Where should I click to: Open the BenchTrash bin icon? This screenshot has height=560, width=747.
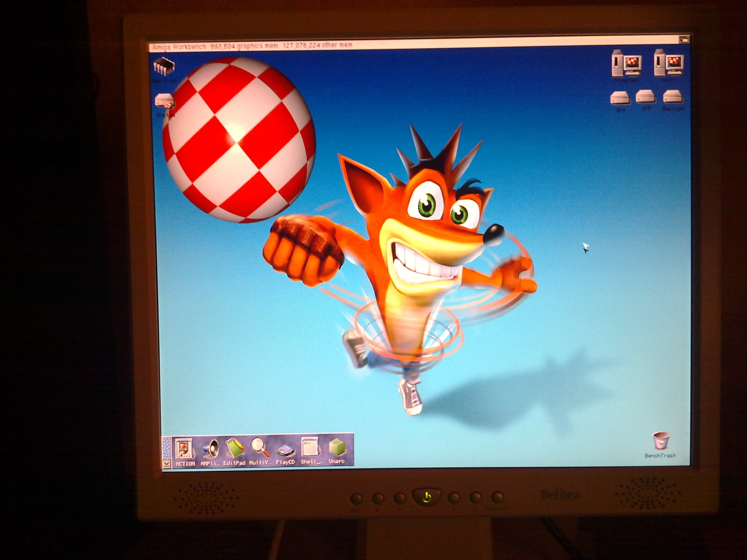[x=660, y=441]
